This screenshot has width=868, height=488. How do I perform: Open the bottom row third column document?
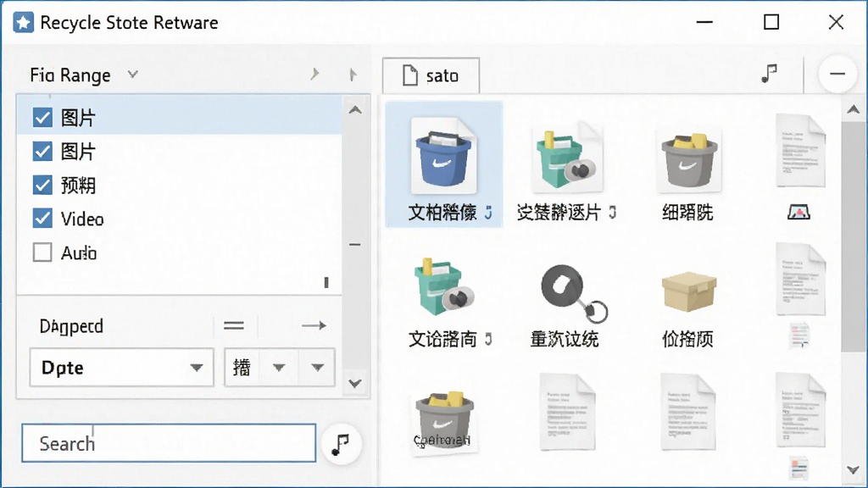(x=688, y=413)
